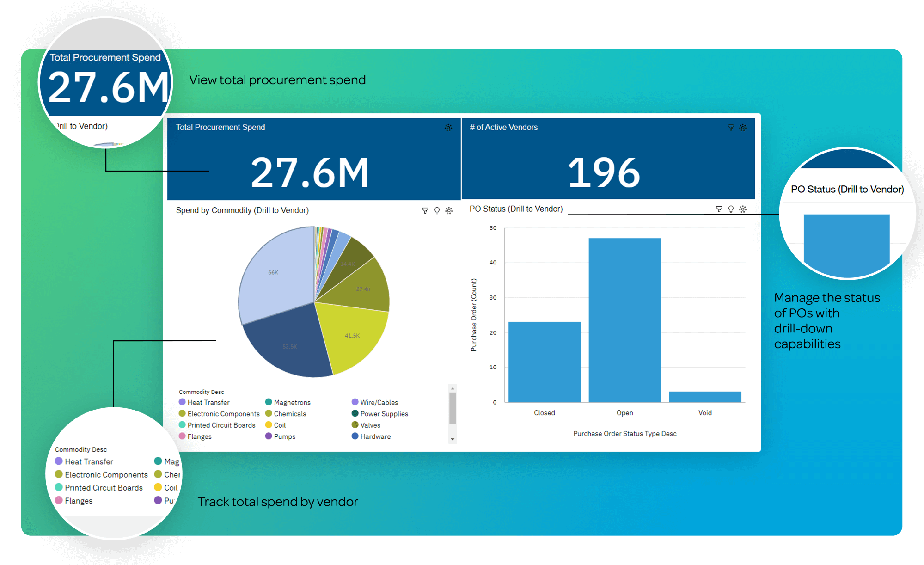Viewport: 924px width, 565px height.
Task: Open the options icon on PO Status chart
Action: [743, 209]
